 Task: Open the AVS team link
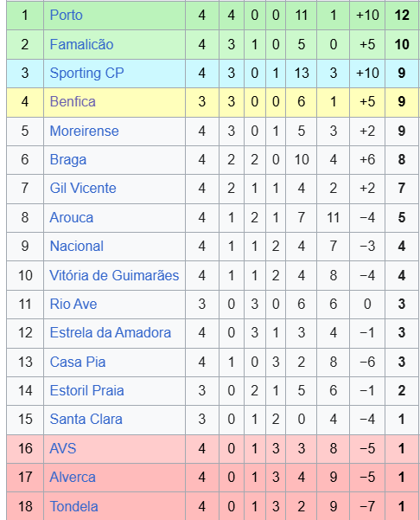[x=62, y=448]
